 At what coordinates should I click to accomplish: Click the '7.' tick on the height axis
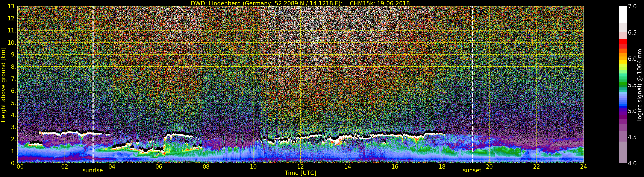point(13,79)
